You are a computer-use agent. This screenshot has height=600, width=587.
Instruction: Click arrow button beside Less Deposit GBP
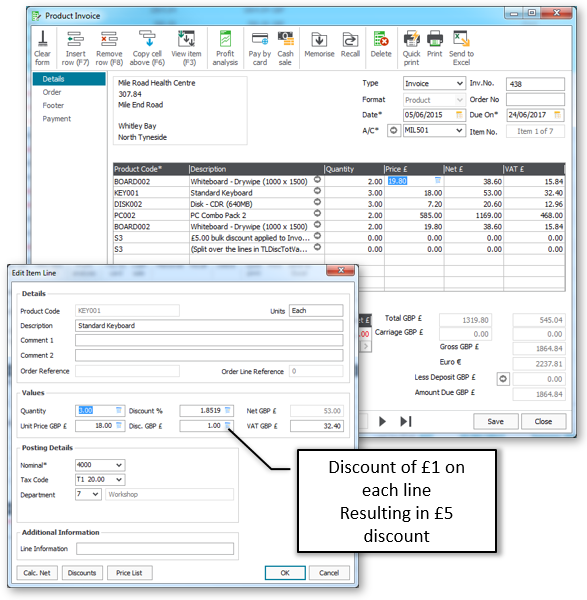[x=503, y=379]
